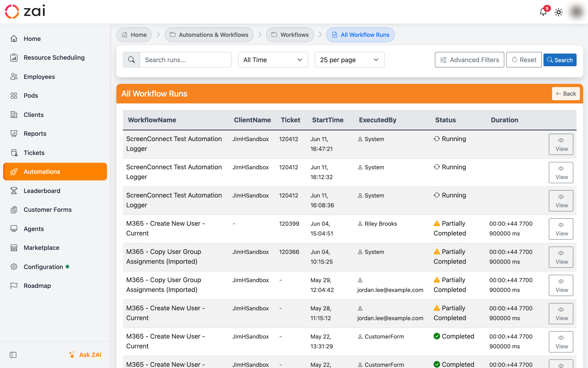This screenshot has height=368, width=588.
Task: Open the 25 per page dropdown
Action: (x=349, y=60)
